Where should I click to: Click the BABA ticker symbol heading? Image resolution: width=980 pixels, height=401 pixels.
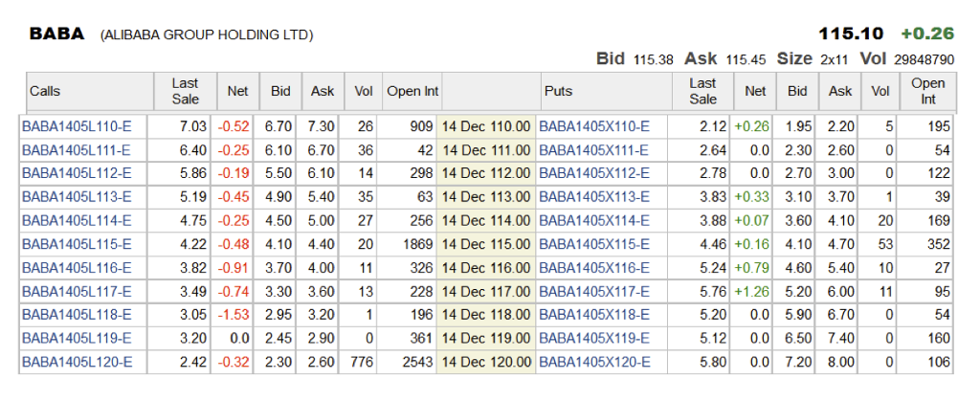point(56,33)
